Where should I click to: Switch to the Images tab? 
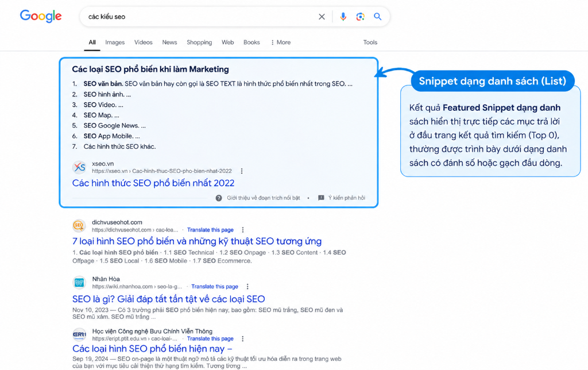point(115,43)
